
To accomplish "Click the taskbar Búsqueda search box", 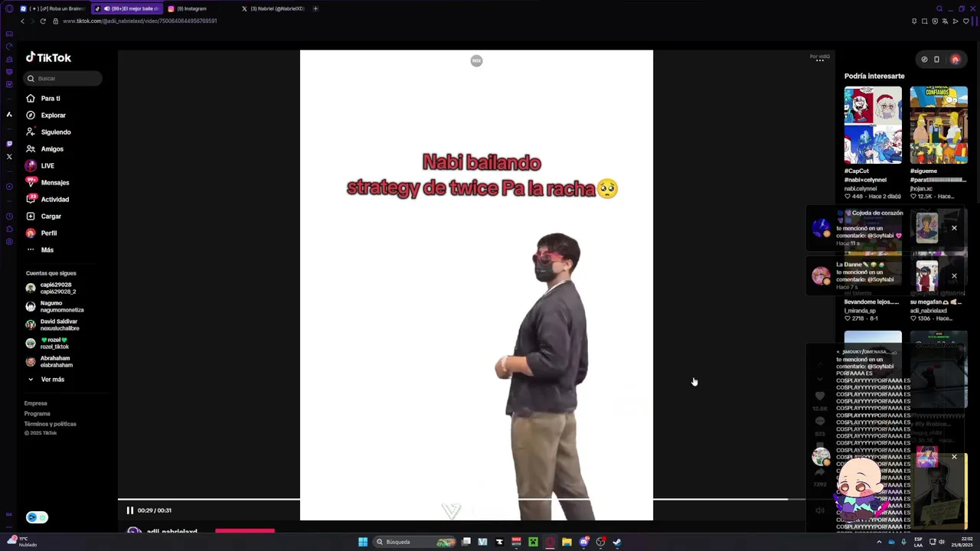I will (415, 542).
